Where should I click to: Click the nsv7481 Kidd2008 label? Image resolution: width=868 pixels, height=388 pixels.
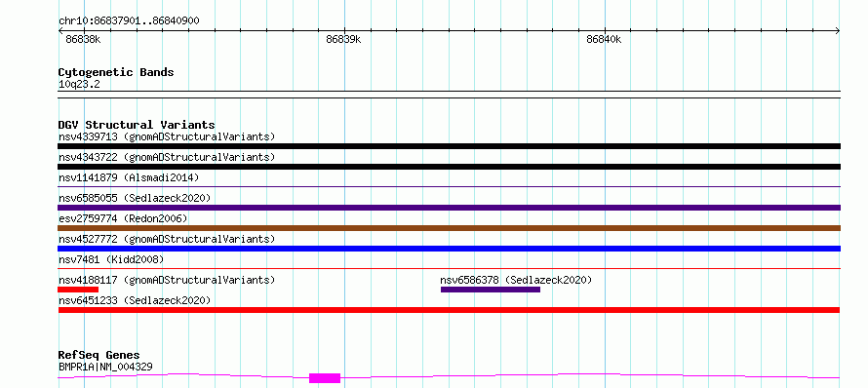111,259
